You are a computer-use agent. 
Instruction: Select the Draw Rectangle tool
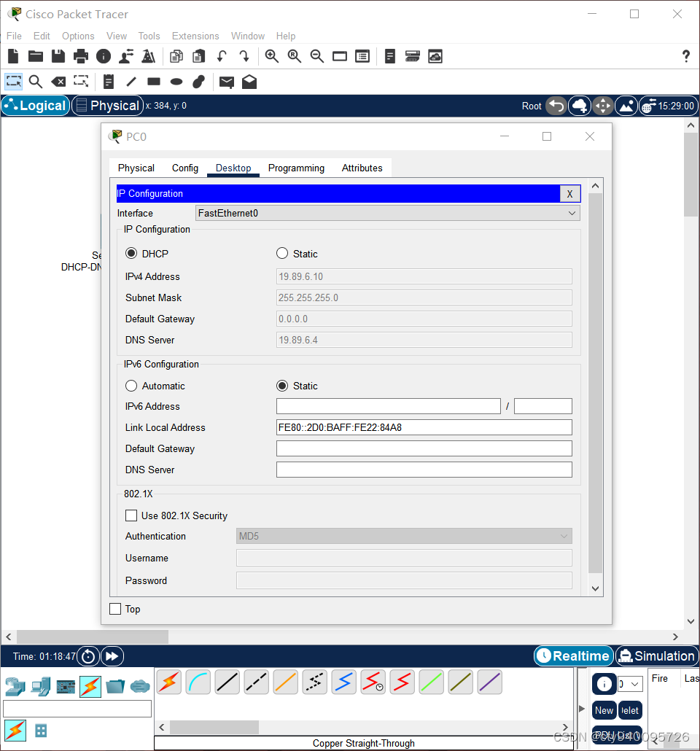pyautogui.click(x=154, y=82)
